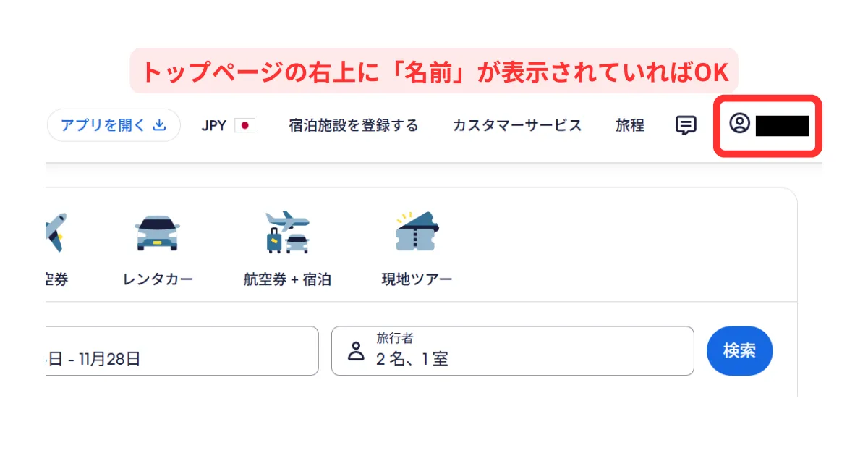Image resolution: width=868 pixels, height=456 pixels.
Task: Expand the 旅行者 travelers and rooms selector
Action: (512, 351)
